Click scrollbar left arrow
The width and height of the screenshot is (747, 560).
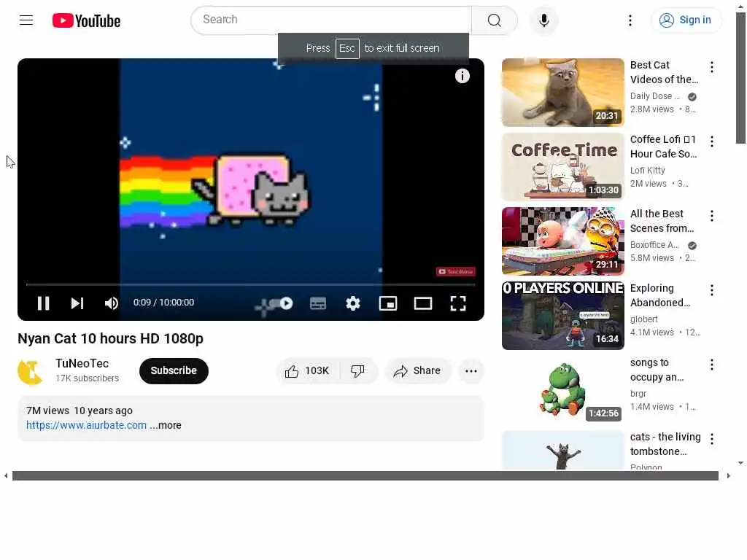(6, 475)
